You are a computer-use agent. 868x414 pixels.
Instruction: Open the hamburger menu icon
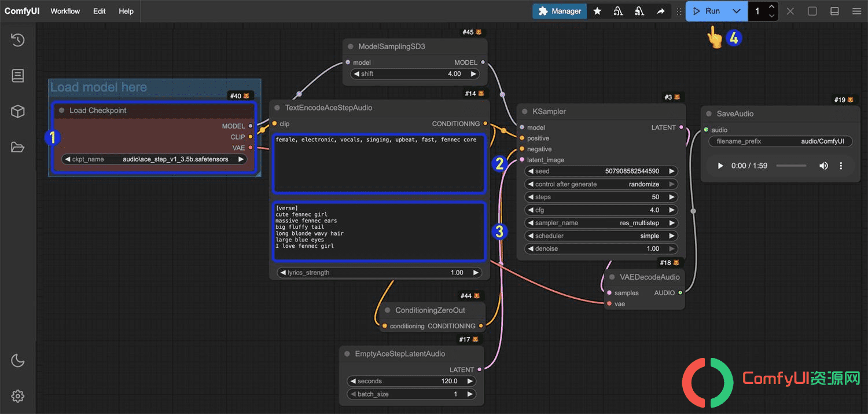[x=856, y=11]
